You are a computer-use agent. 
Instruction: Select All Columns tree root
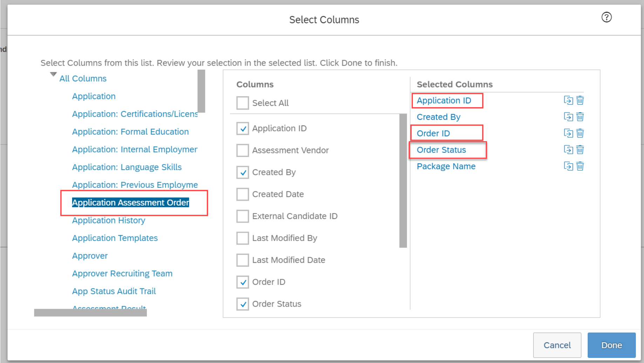pos(83,78)
